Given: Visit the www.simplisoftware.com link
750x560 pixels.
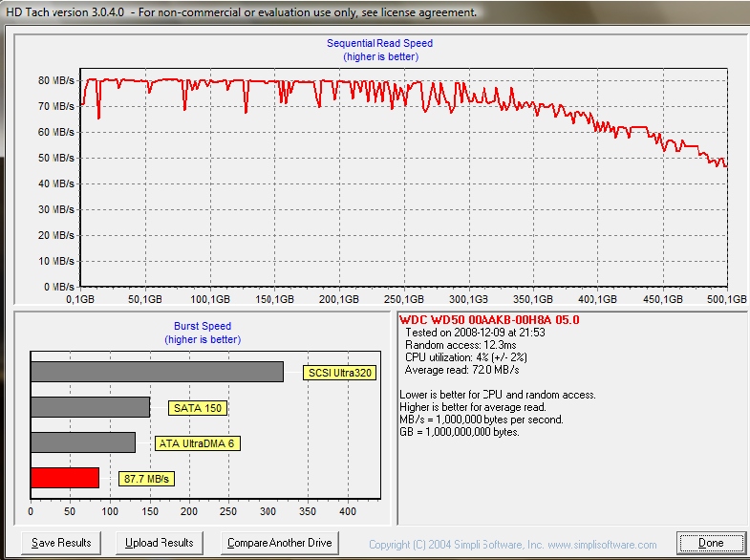Looking at the screenshot, I should click(602, 545).
